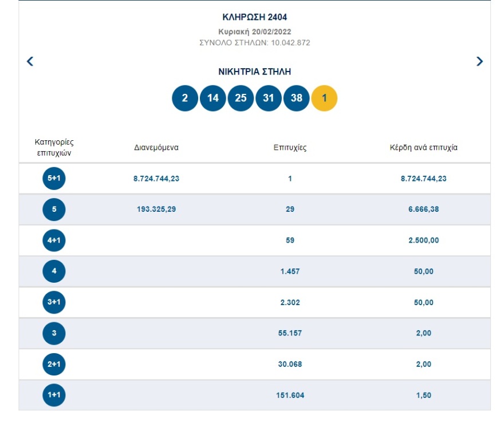Click winning number ball 38
The image size is (504, 435).
(296, 98)
